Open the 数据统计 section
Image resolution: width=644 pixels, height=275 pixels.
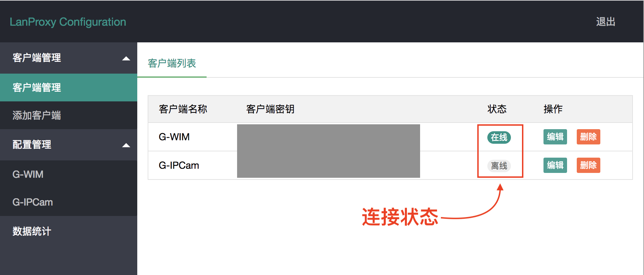(x=32, y=231)
